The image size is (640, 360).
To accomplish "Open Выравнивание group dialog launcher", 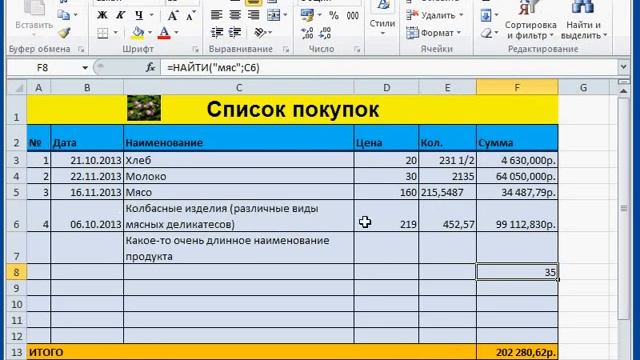I will [x=286, y=49].
